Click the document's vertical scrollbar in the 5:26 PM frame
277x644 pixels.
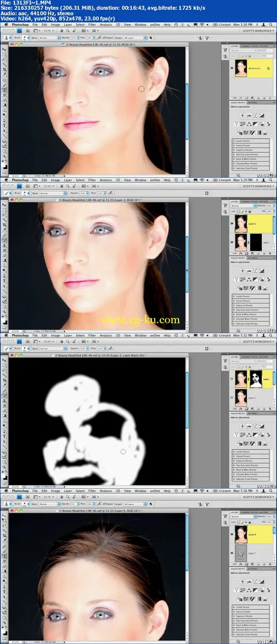tap(187, 111)
